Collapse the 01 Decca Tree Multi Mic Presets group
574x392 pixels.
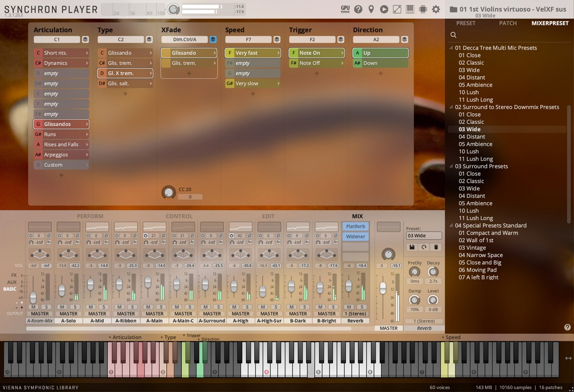(450, 47)
